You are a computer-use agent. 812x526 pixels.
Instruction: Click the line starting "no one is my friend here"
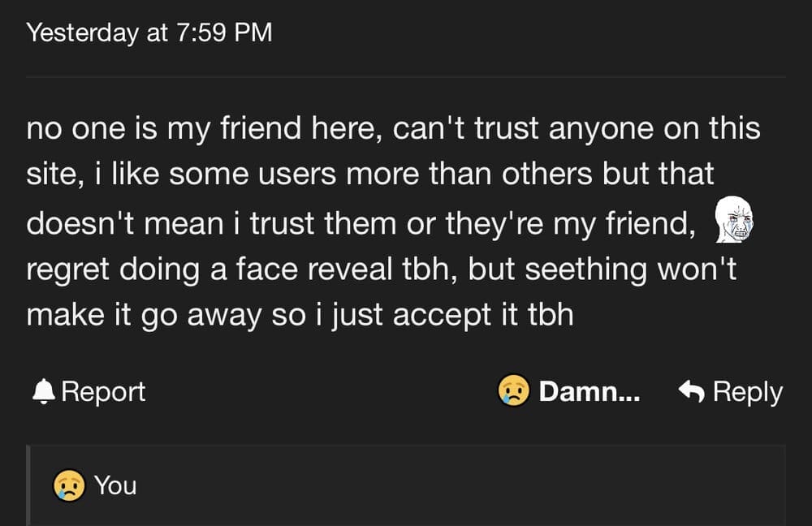(393, 128)
